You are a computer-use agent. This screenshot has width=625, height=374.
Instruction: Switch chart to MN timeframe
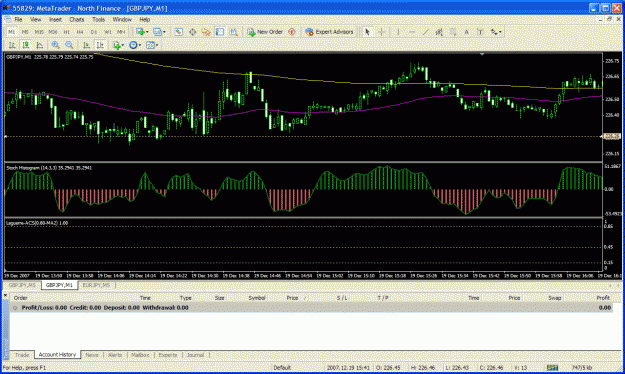point(121,32)
